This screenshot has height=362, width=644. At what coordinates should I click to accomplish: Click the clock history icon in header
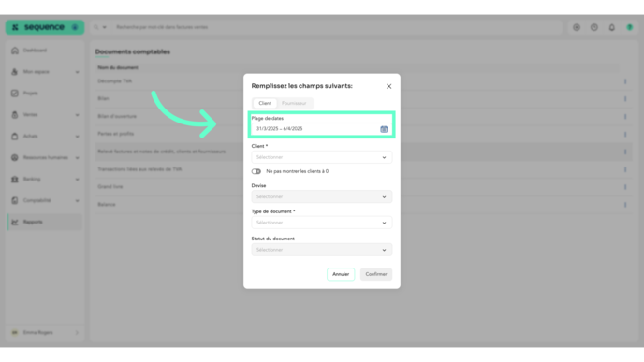[594, 27]
